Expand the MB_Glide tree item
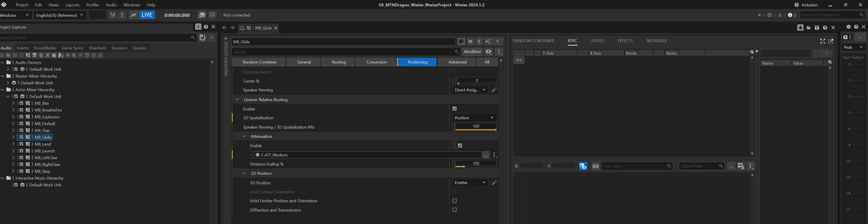Image resolution: width=868 pixels, height=224 pixels. (13, 137)
